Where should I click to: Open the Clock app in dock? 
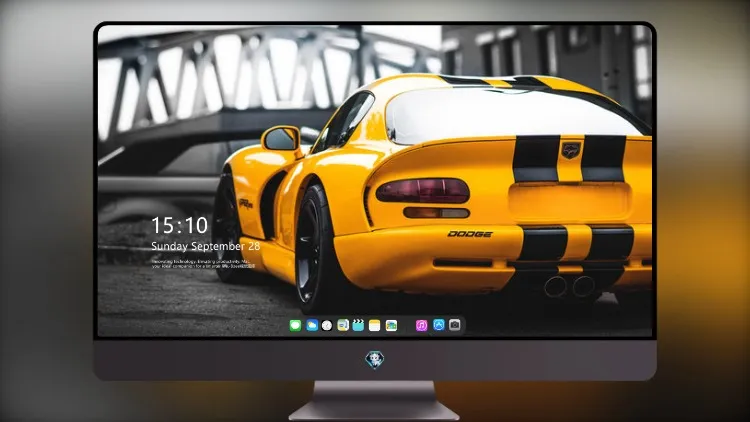pyautogui.click(x=327, y=325)
